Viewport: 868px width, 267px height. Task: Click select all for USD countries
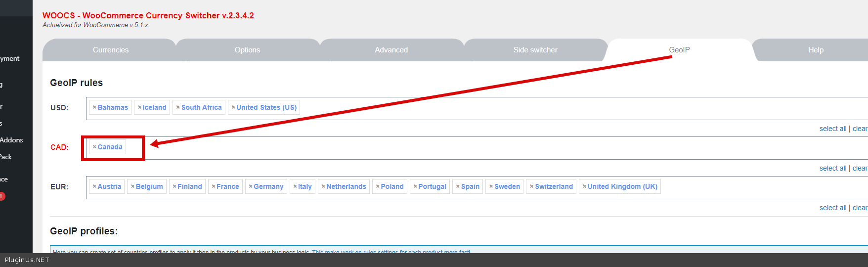[x=832, y=129]
